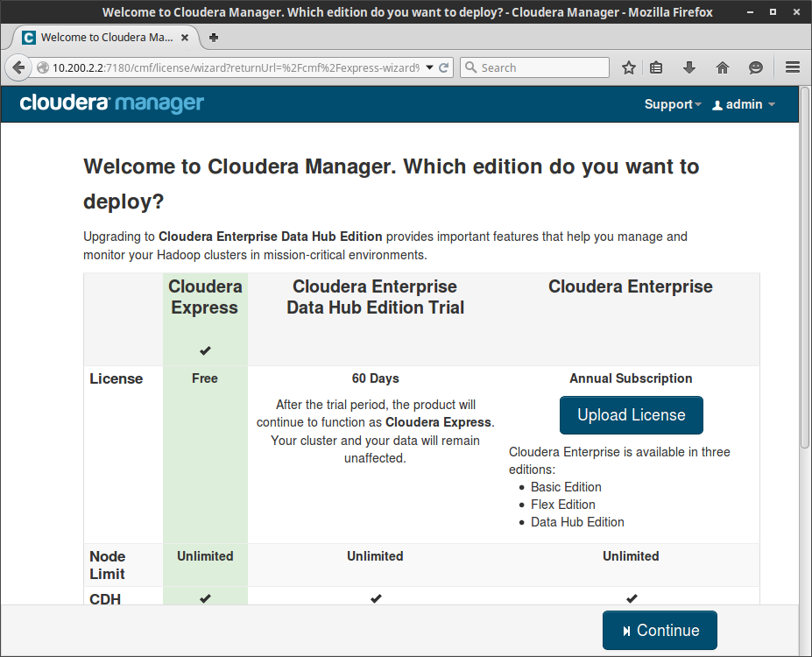This screenshot has height=657, width=812.
Task: Open Firefox Hello chat icon
Action: pyautogui.click(x=756, y=67)
